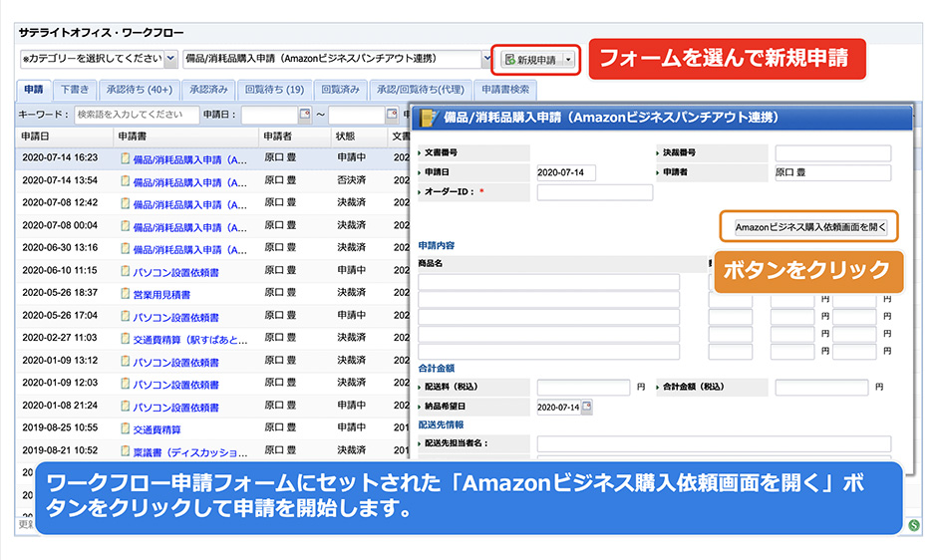Click document icon in 2020-01-09 12:03 row
This screenshot has width=937, height=560.
pyautogui.click(x=125, y=383)
